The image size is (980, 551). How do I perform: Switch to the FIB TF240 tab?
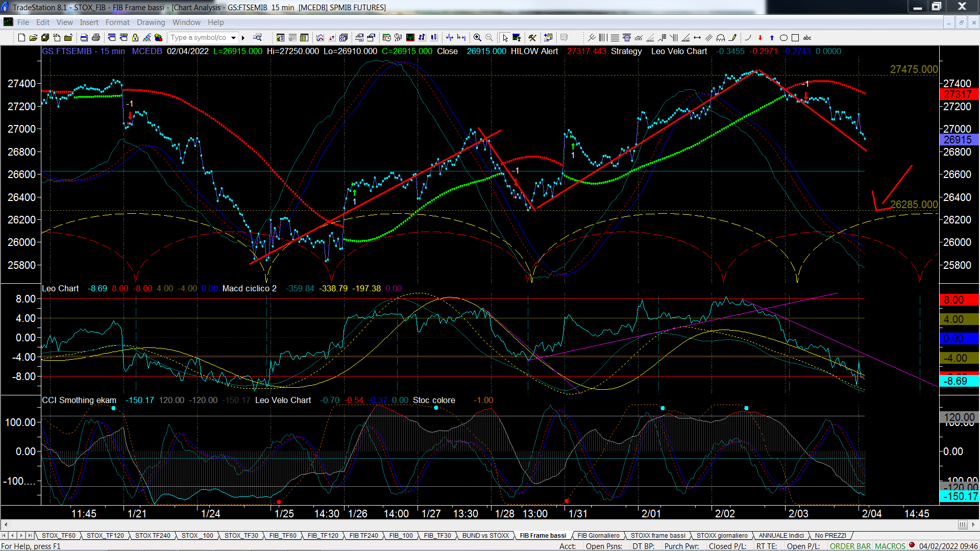[364, 535]
